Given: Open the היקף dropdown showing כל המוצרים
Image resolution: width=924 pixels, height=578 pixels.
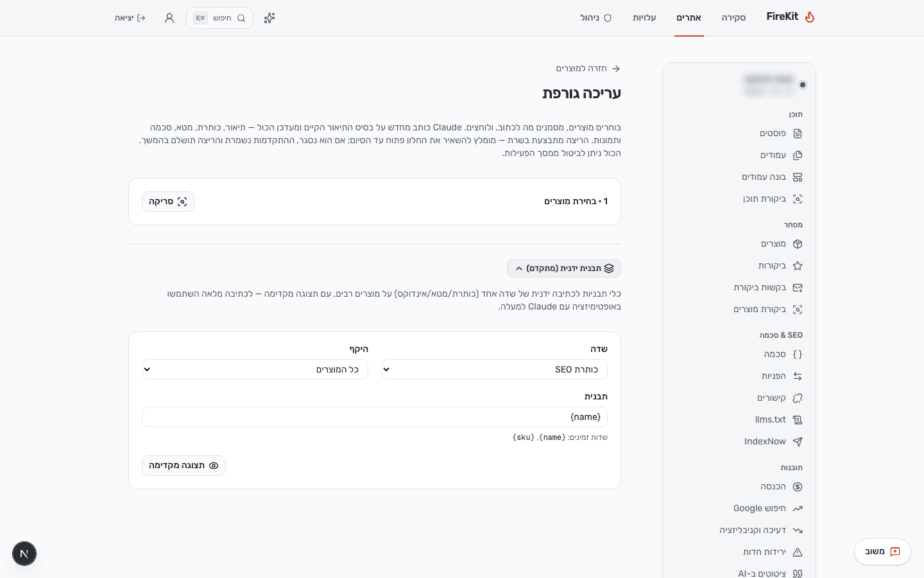Looking at the screenshot, I should [x=255, y=369].
